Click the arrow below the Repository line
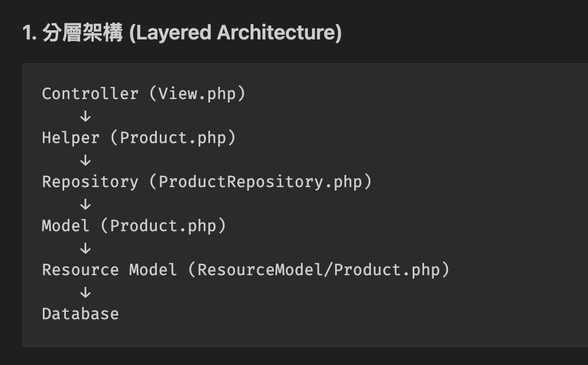This screenshot has height=365, width=588. coord(86,204)
